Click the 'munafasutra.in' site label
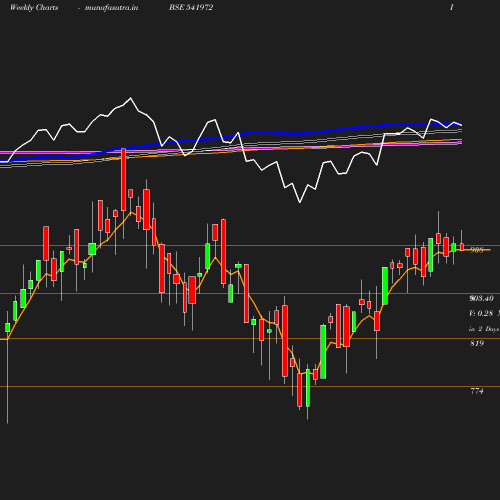 point(111,7)
